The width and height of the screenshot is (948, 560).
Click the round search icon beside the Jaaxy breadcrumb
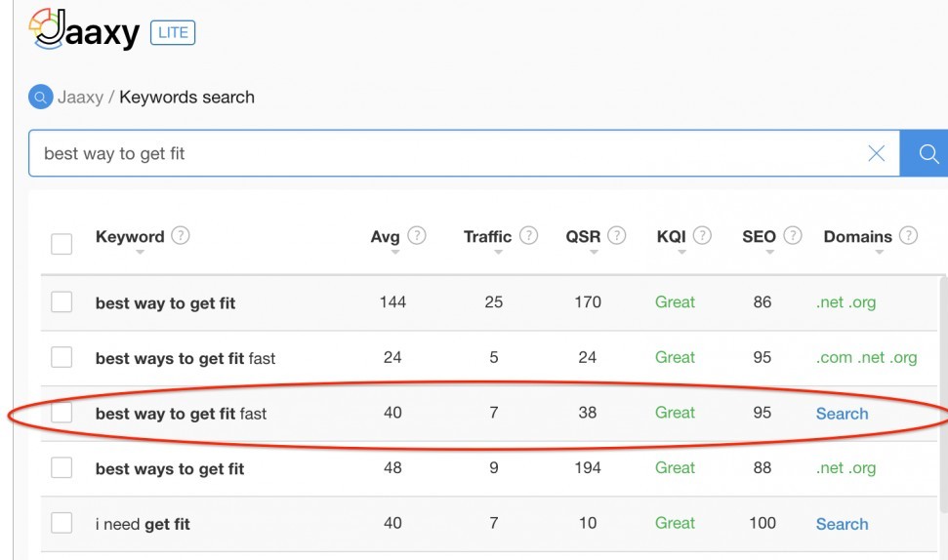pos(40,97)
